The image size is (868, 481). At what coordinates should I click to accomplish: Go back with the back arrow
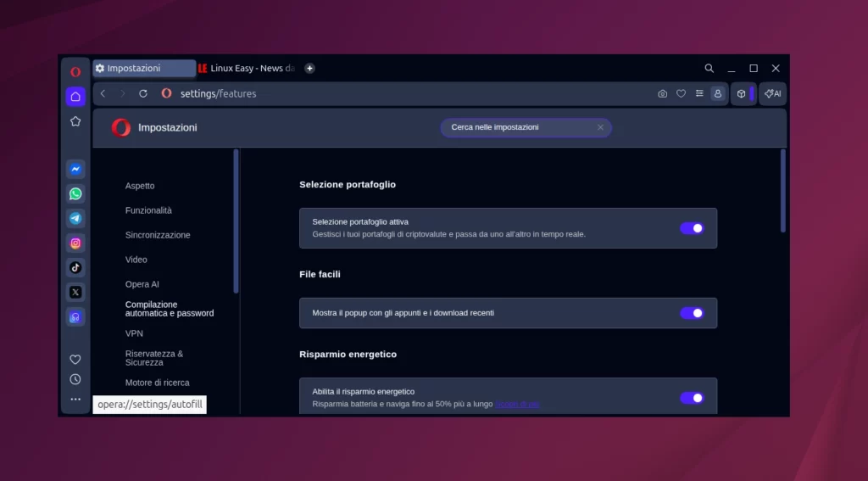click(103, 93)
